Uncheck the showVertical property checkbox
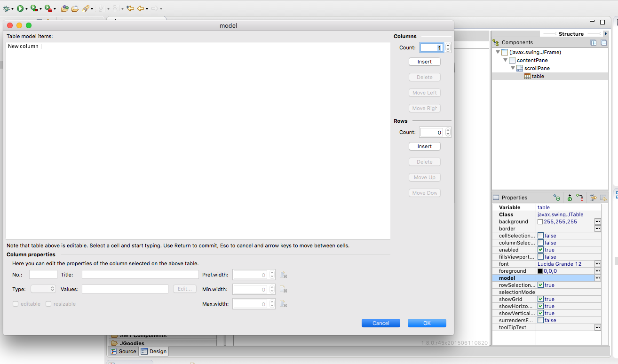The image size is (618, 364). click(x=540, y=313)
